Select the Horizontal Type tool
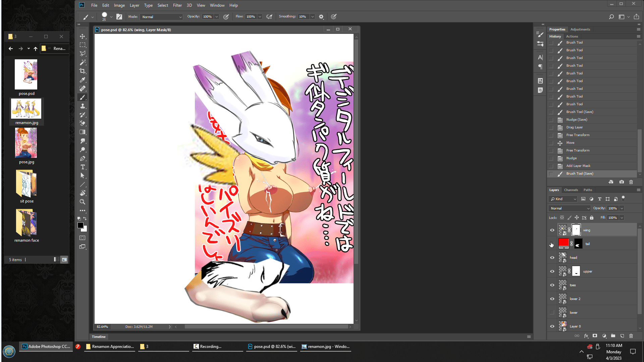 (83, 167)
